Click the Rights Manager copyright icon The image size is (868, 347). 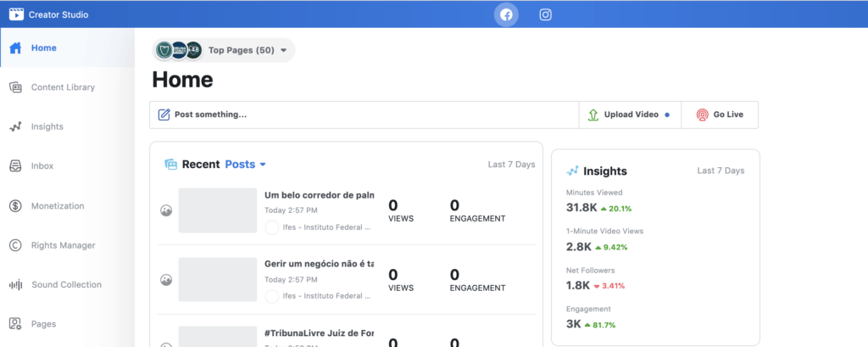point(15,245)
